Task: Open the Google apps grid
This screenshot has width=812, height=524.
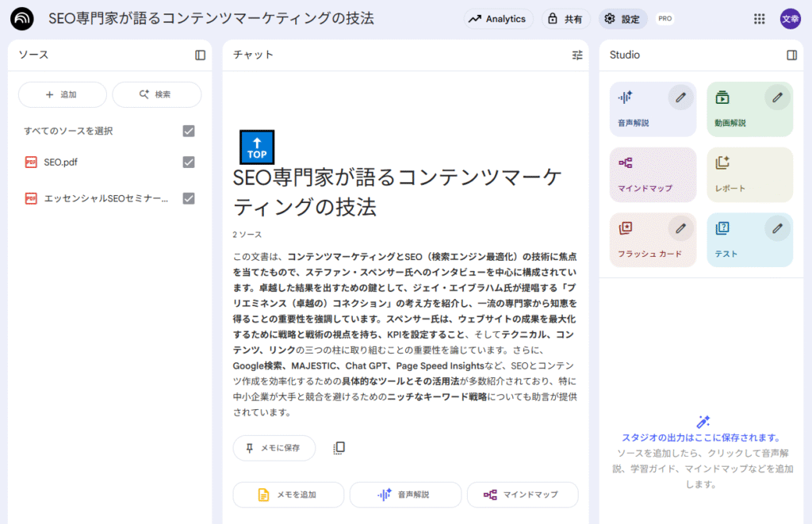Action: coord(759,19)
